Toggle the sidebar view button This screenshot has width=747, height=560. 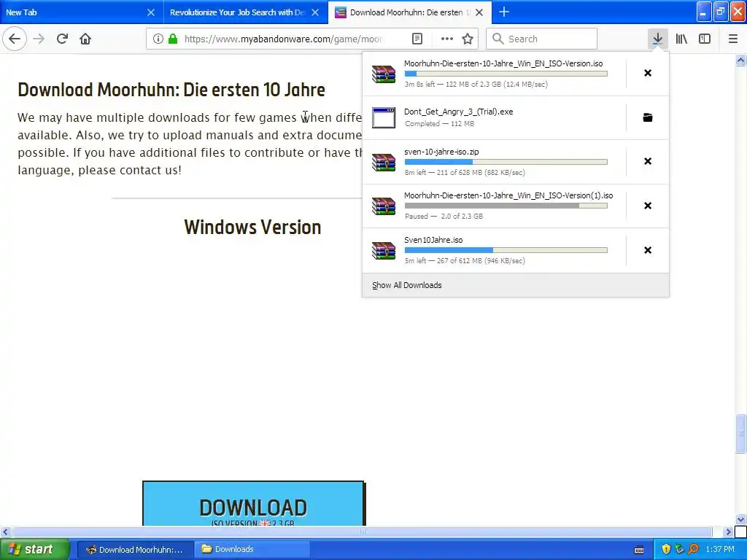[x=705, y=39]
